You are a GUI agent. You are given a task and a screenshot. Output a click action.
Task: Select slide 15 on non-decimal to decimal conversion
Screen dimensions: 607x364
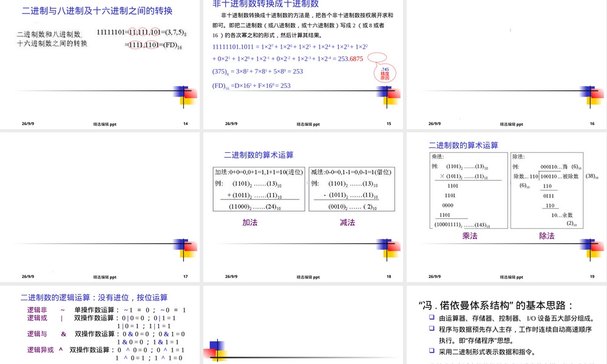tap(303, 64)
